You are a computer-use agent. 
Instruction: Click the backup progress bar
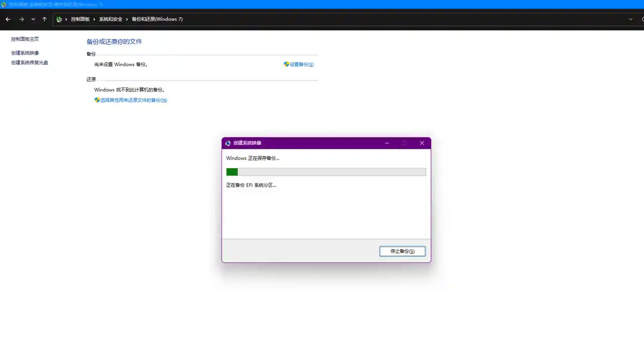click(326, 172)
